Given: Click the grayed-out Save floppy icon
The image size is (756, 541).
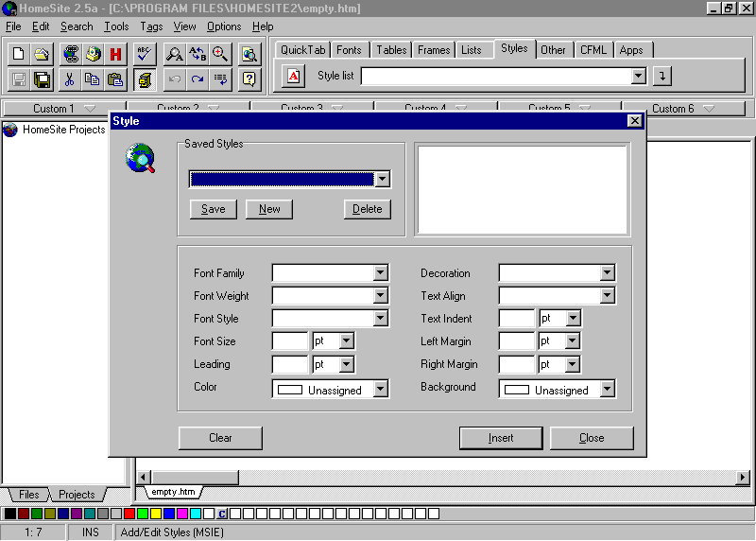Looking at the screenshot, I should click(x=18, y=79).
